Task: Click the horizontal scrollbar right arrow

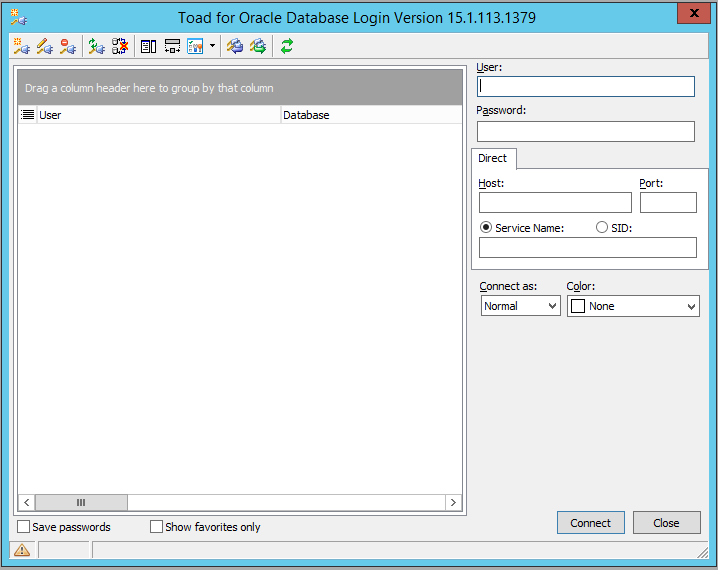Action: [453, 502]
